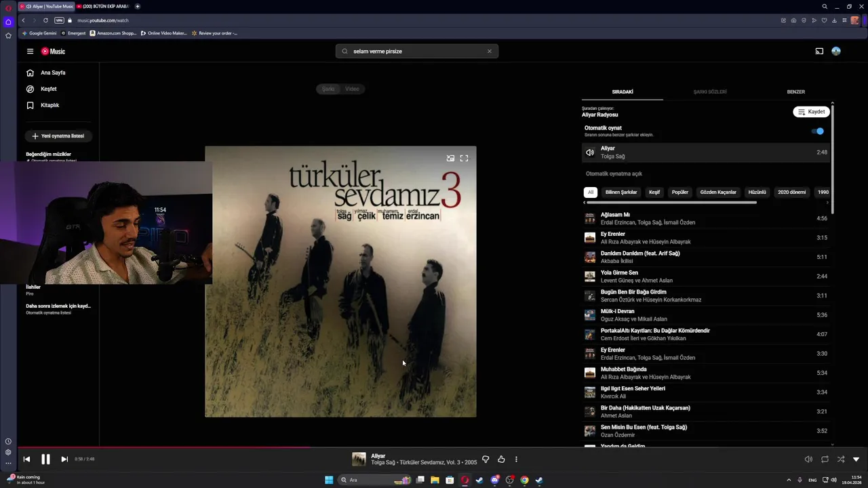Switch player view to Video
868x488 pixels.
(x=352, y=89)
